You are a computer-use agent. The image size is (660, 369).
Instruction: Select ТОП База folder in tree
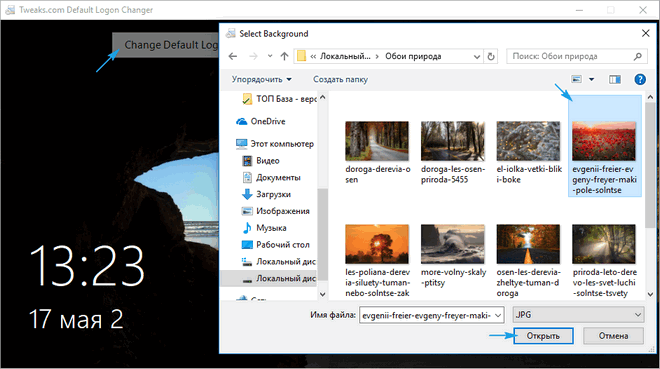click(x=279, y=99)
